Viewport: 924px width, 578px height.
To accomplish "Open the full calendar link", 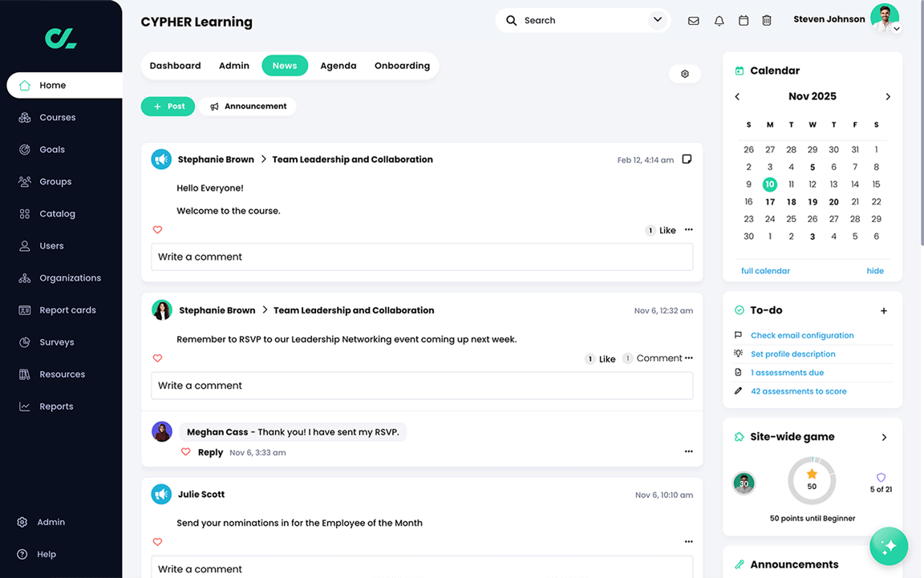I will [x=765, y=271].
